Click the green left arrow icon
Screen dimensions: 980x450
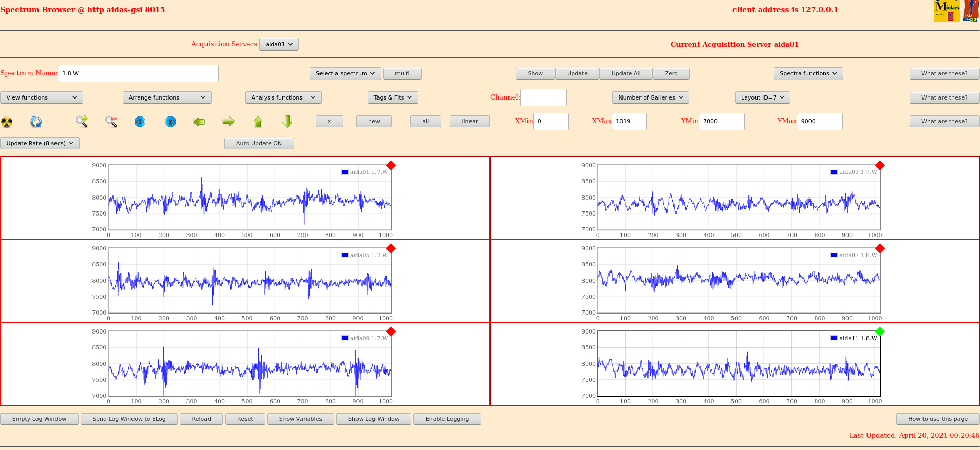(x=199, y=122)
